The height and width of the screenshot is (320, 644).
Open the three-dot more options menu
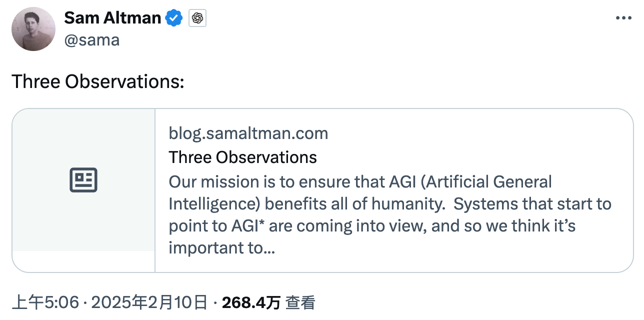(x=623, y=18)
